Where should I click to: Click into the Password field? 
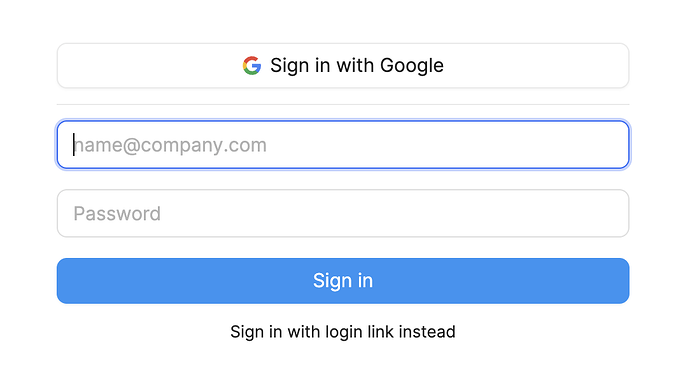pyautogui.click(x=343, y=214)
